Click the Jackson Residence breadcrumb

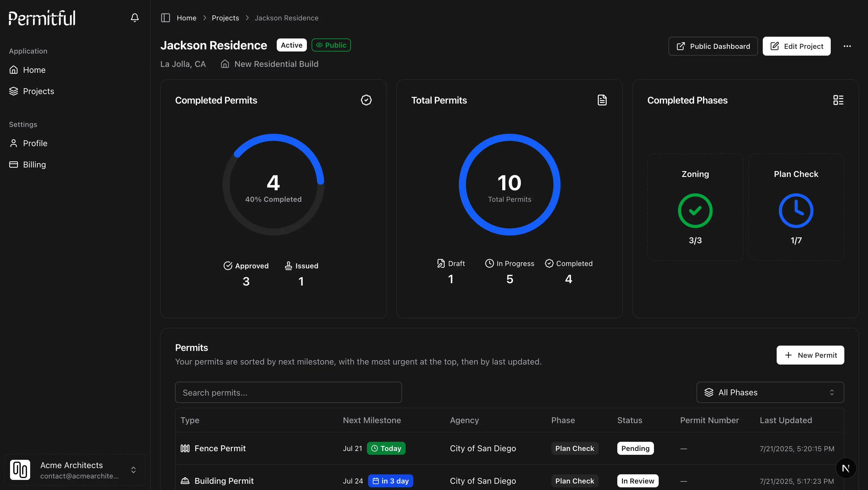coord(286,18)
